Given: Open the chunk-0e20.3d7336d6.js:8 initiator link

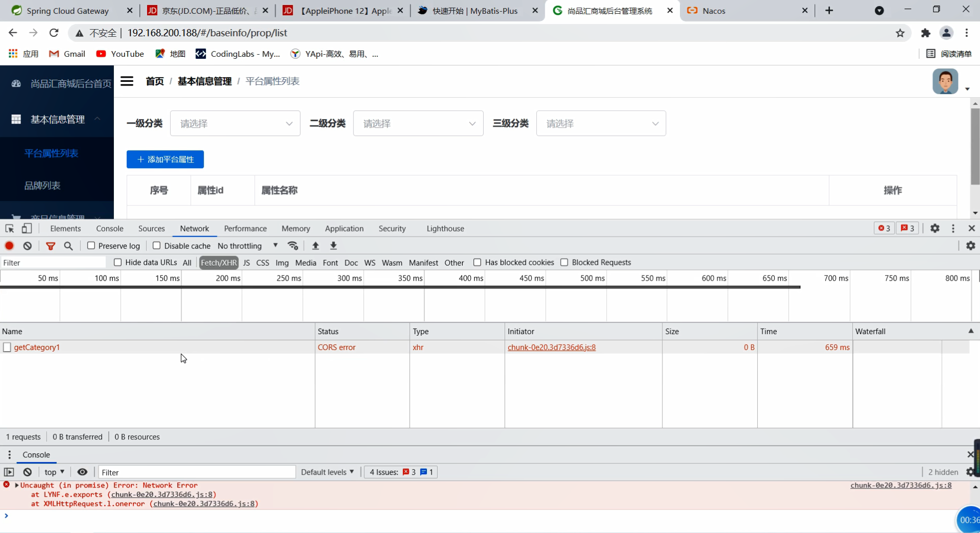Looking at the screenshot, I should pos(552,347).
